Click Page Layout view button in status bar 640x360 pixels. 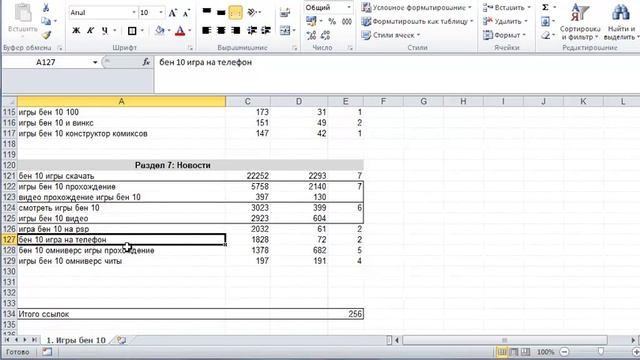point(513,351)
